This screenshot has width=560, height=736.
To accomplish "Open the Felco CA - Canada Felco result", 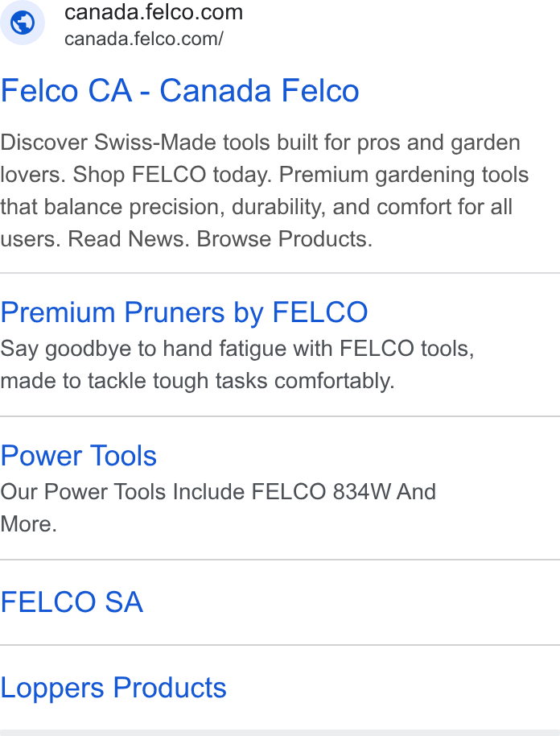I will tap(179, 90).
